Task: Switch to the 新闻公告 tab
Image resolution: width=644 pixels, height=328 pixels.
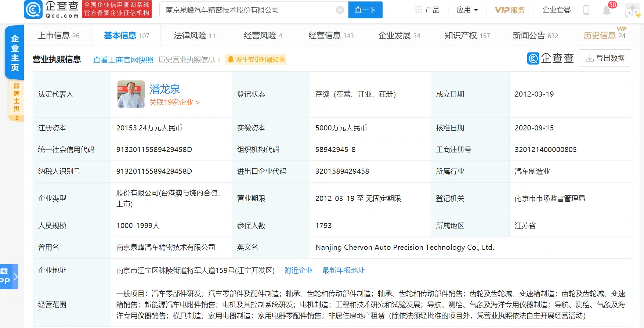Action: point(535,36)
